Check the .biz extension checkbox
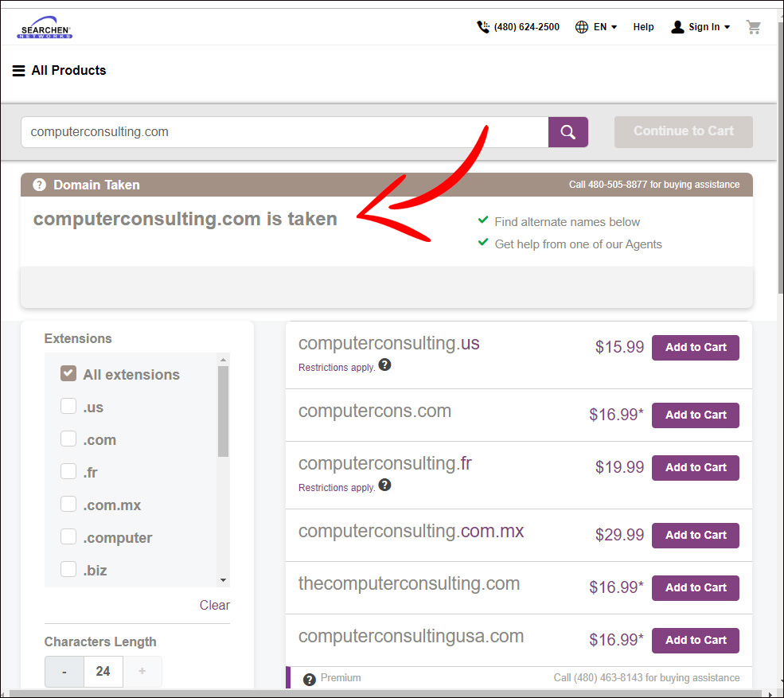The image size is (784, 698). (68, 569)
